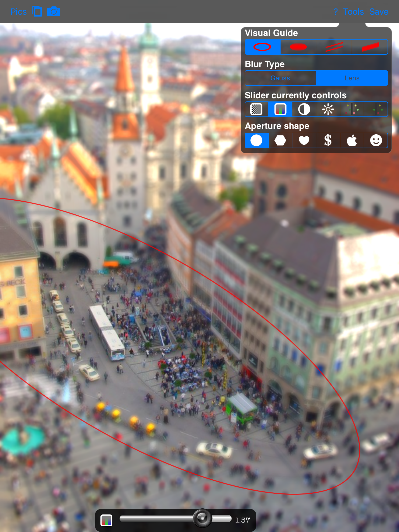Choose the filled band visual guide
399x532 pixels.
tap(370, 47)
